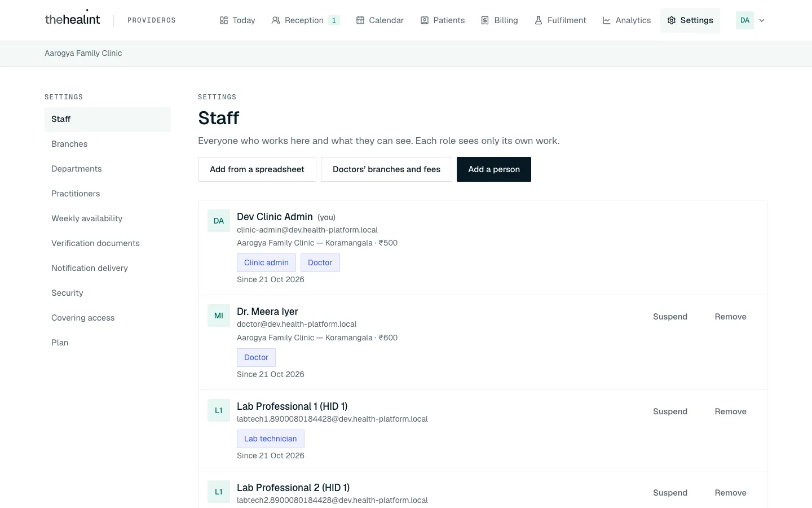
Task: Open the Fulfilment tab label
Action: coord(567,20)
